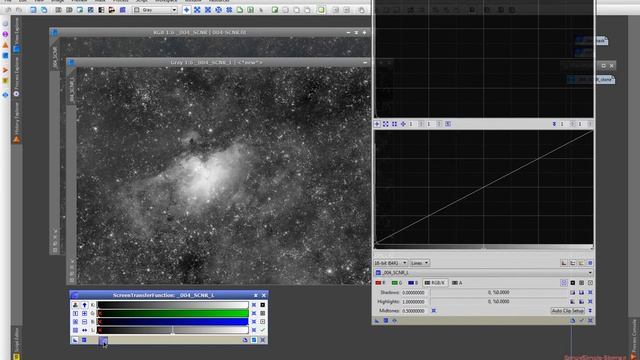Select B channel in Histogram Transformation
640x360 pixels.
(x=413, y=283)
